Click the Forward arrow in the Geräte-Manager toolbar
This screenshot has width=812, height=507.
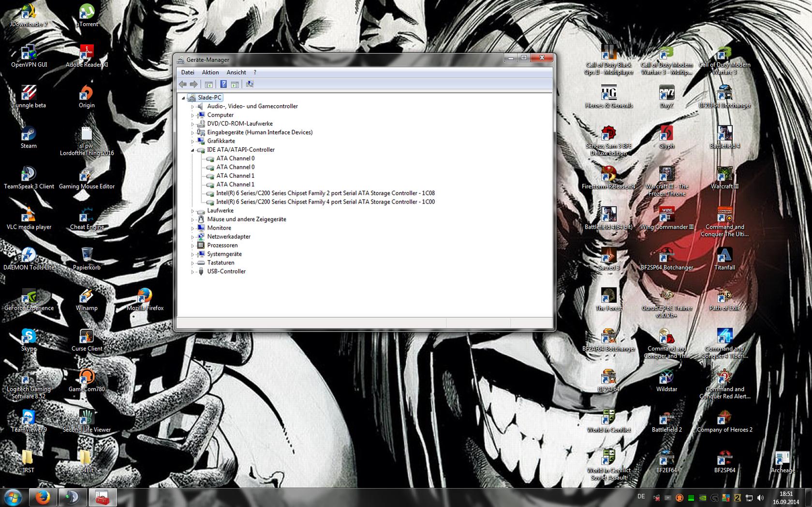[x=194, y=84]
